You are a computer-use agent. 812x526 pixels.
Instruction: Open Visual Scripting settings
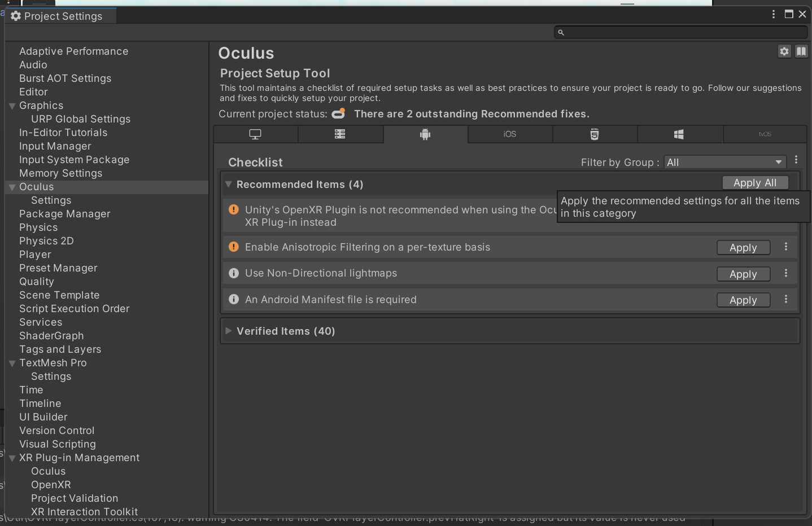tap(57, 444)
